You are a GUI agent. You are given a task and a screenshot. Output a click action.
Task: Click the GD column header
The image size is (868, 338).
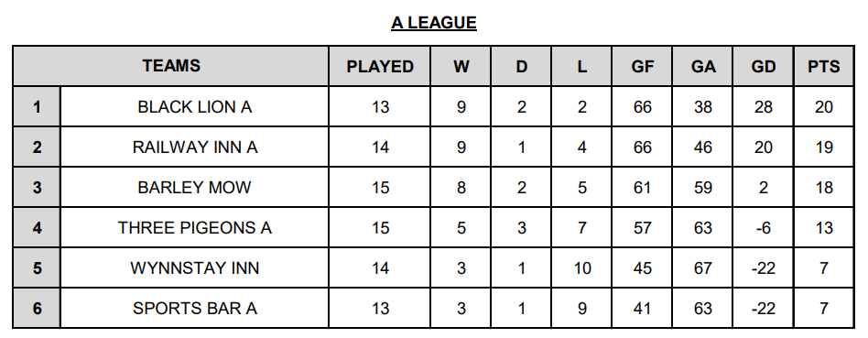[763, 66]
